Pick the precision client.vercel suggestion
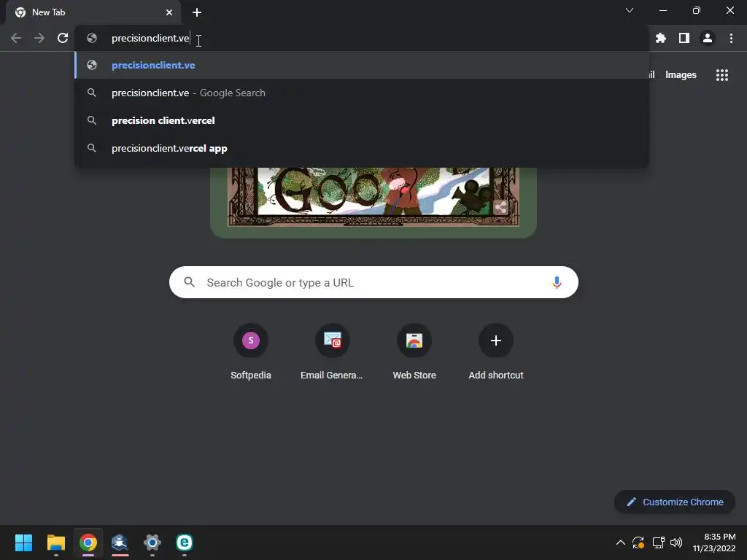The width and height of the screenshot is (747, 560). (x=362, y=120)
